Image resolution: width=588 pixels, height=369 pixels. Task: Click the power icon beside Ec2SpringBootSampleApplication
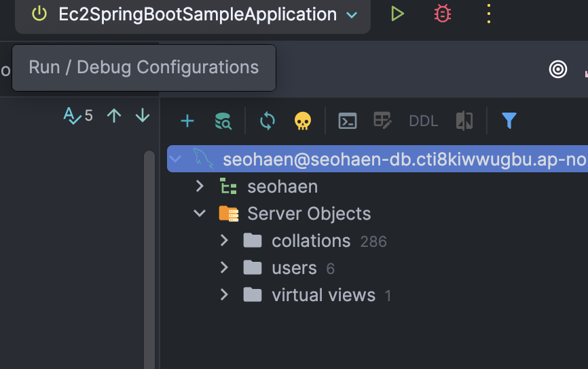coord(39,14)
